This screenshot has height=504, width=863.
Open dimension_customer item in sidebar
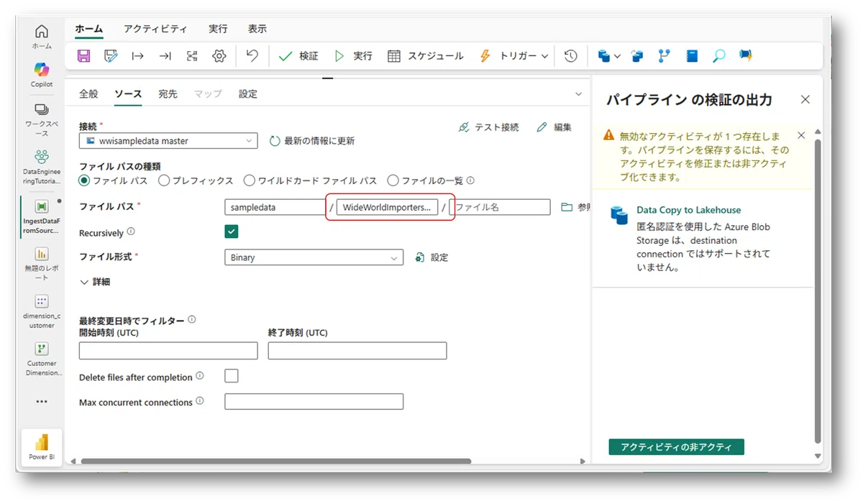click(42, 311)
